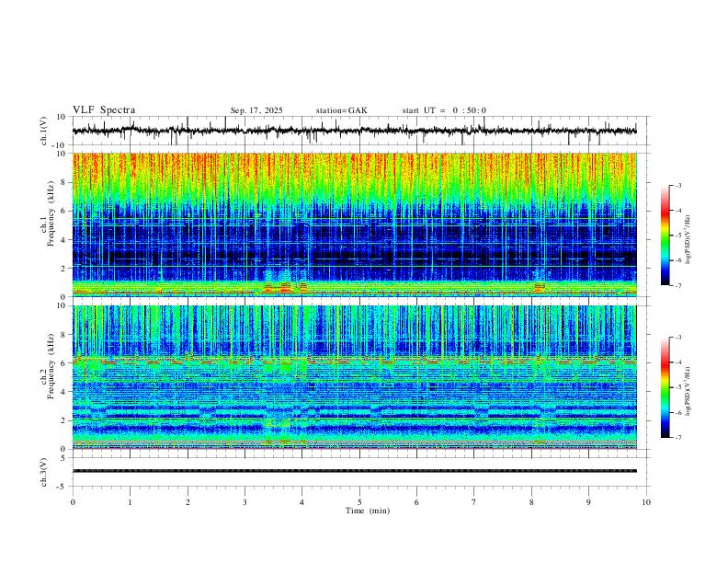Click the '-3' label on ch.2 color scale
The image size is (728, 563).
(677, 338)
